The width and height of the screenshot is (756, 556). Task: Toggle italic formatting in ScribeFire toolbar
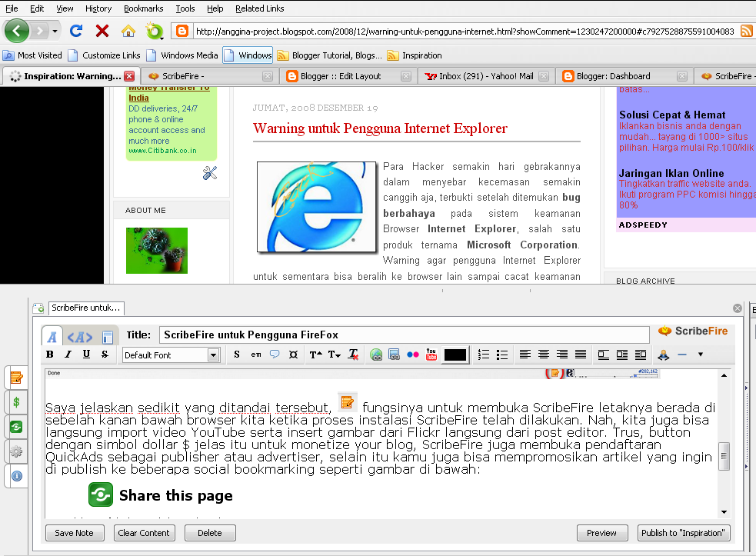[x=68, y=355]
